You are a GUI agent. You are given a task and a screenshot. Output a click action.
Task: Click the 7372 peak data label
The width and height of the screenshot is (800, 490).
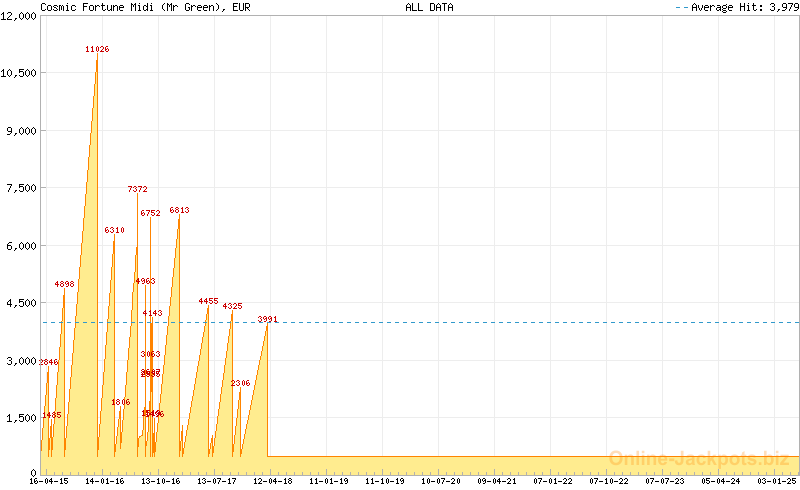pyautogui.click(x=137, y=189)
